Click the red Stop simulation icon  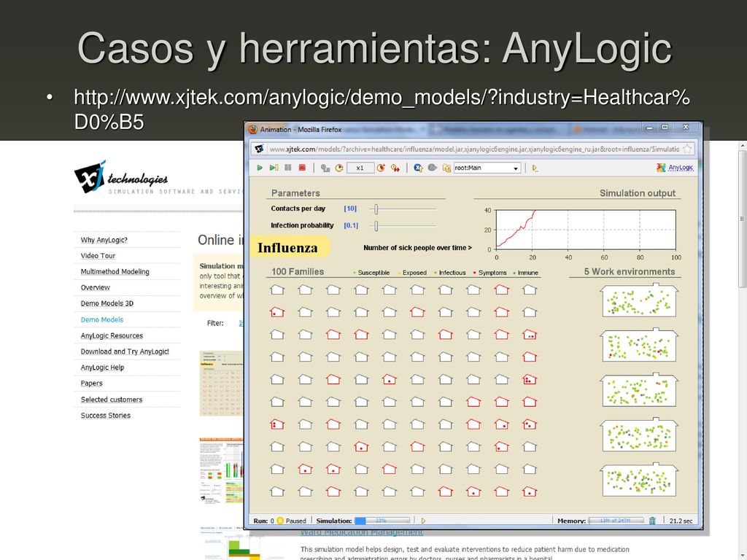(301, 168)
